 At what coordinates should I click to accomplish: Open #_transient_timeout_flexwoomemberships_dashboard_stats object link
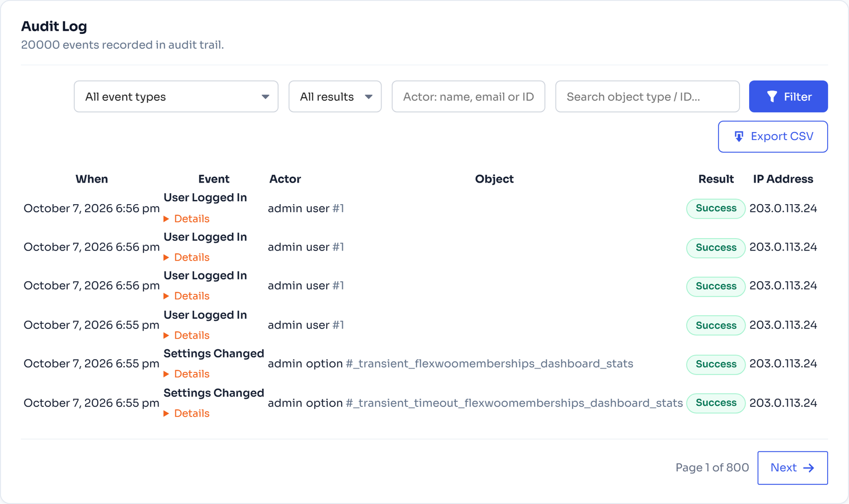[x=514, y=403]
